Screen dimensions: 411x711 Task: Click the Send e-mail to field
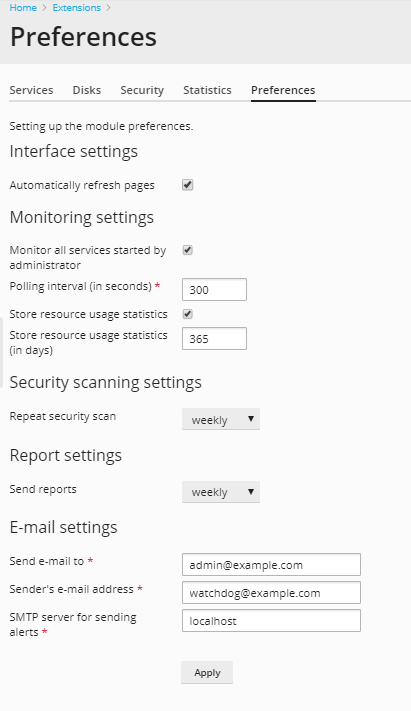coord(271,565)
